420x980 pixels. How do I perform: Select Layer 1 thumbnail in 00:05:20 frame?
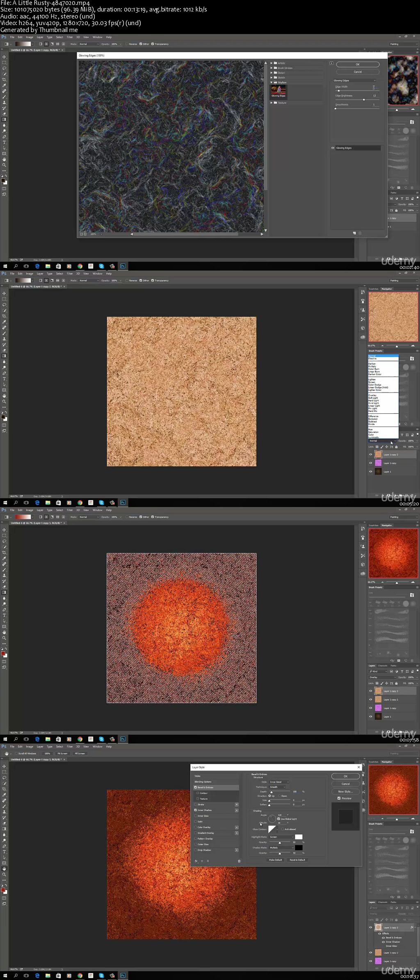tap(378, 472)
